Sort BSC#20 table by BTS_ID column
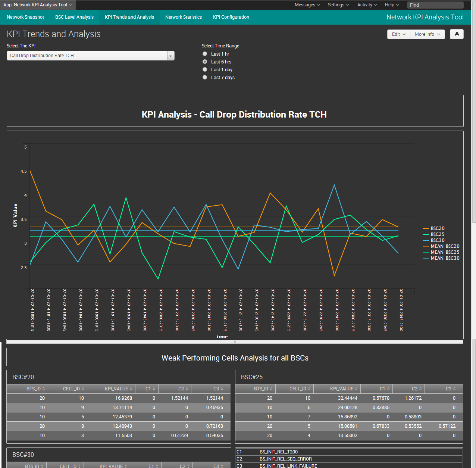The width and height of the screenshot is (476, 468). pyautogui.click(x=28, y=389)
